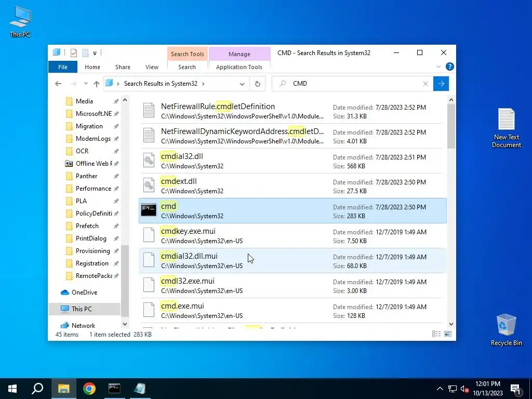Click File Explorer taskbar icon
This screenshot has height=399, width=532.
(63, 389)
